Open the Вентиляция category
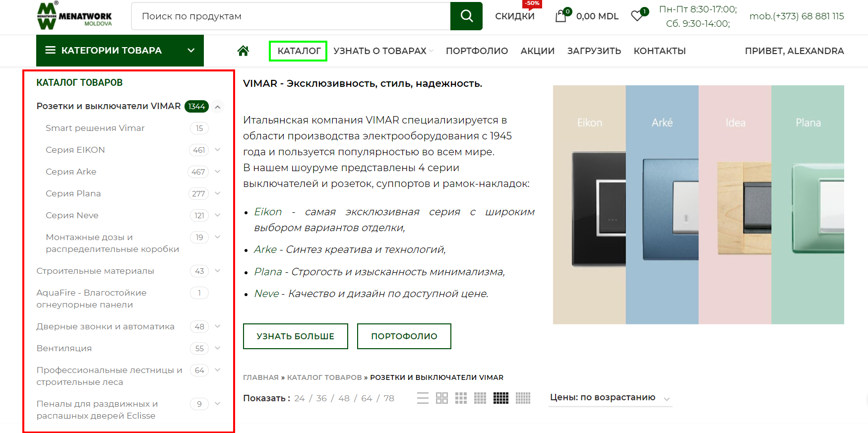This screenshot has height=433, width=868. (x=64, y=348)
